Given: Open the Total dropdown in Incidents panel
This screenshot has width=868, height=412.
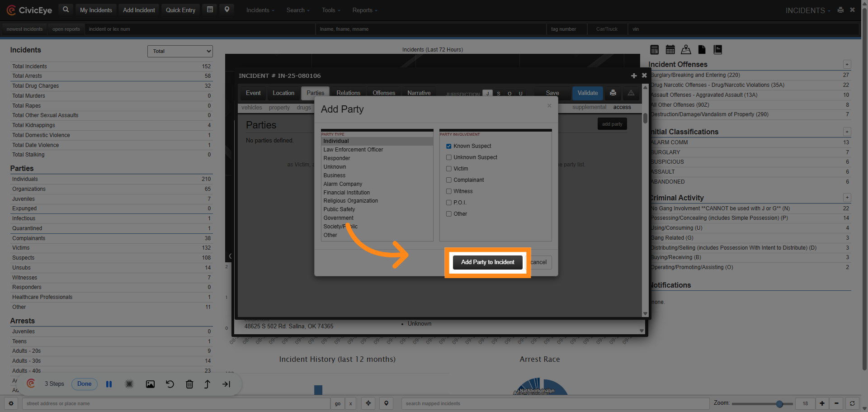Looking at the screenshot, I should 180,51.
